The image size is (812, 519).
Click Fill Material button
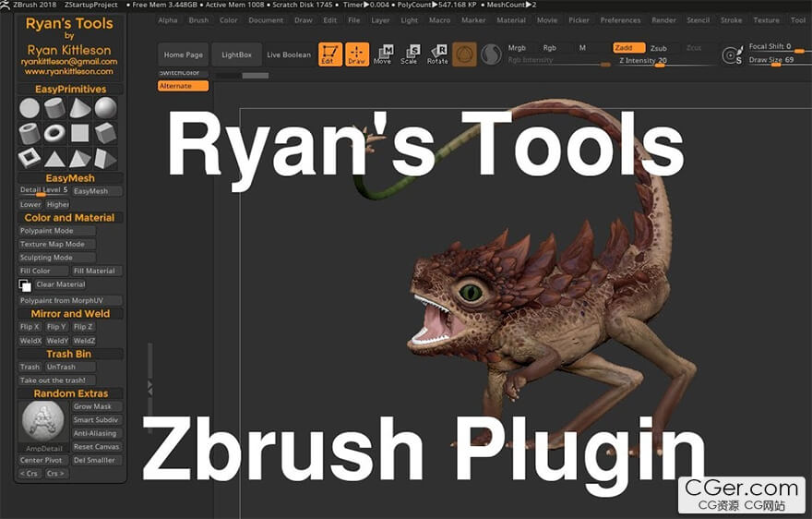pyautogui.click(x=97, y=271)
